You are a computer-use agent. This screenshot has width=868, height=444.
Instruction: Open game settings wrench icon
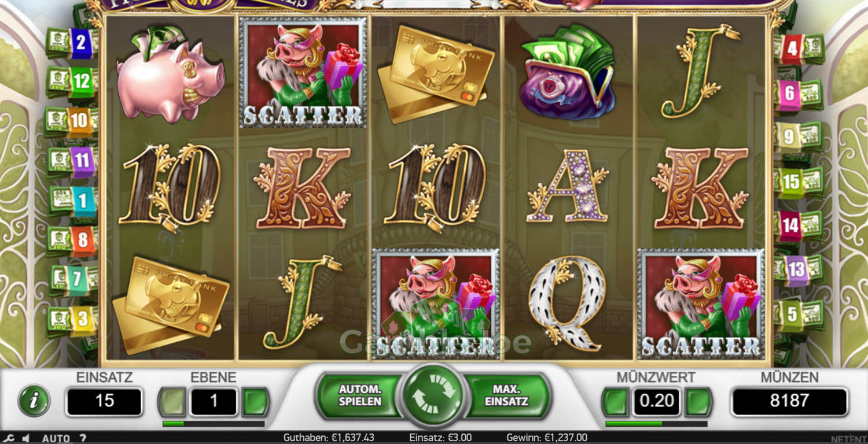[x=8, y=438]
